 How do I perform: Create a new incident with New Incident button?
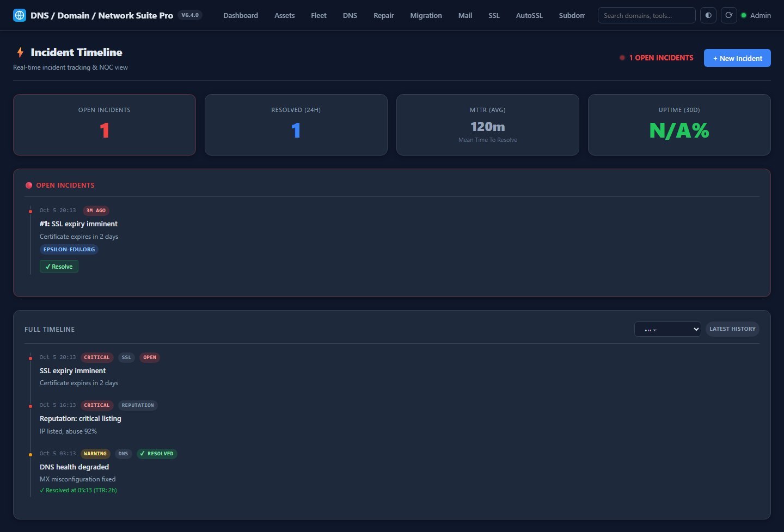coord(737,58)
